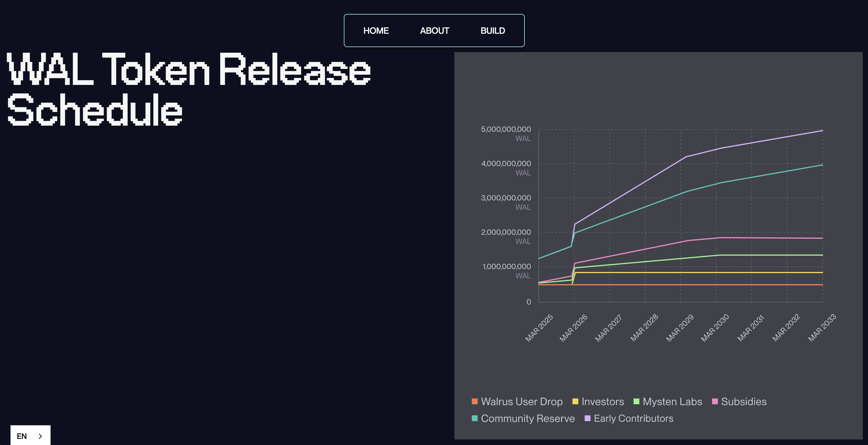Toggle the Mysten Labs legend label
This screenshot has width=868, height=445.
[672, 402]
